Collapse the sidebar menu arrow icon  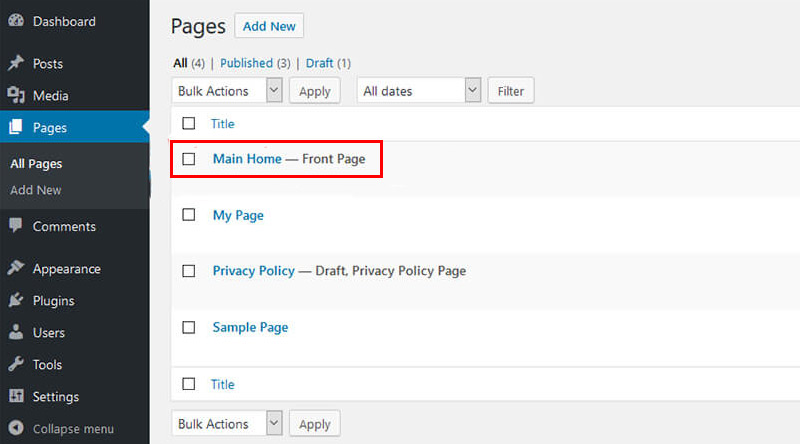16,428
